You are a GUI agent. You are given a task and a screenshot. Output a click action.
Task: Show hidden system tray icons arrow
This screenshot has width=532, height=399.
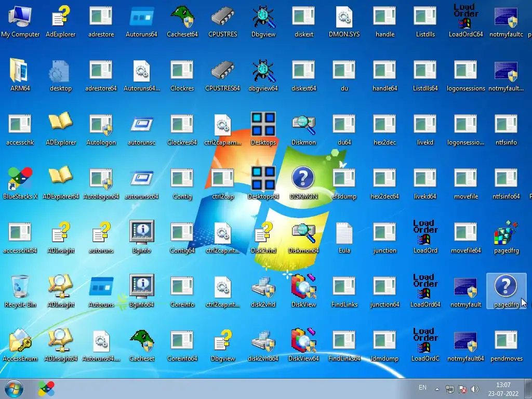pyautogui.click(x=437, y=389)
